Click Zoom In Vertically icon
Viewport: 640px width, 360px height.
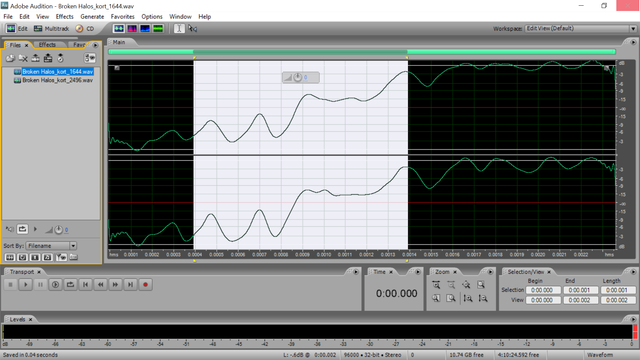coord(468,298)
